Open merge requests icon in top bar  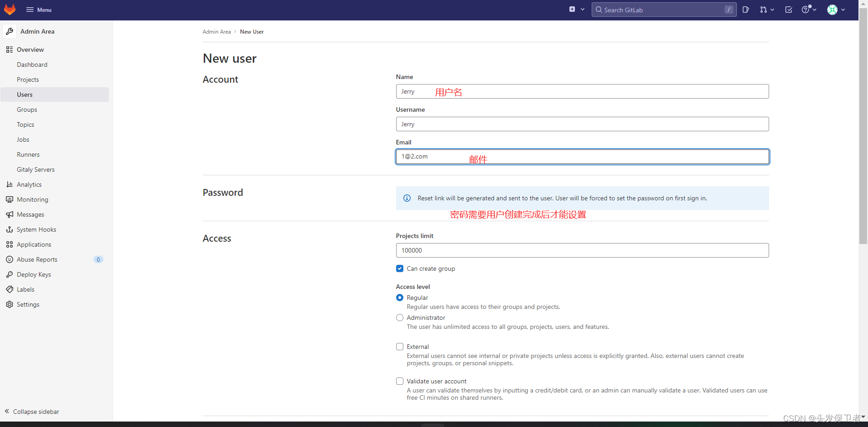763,10
